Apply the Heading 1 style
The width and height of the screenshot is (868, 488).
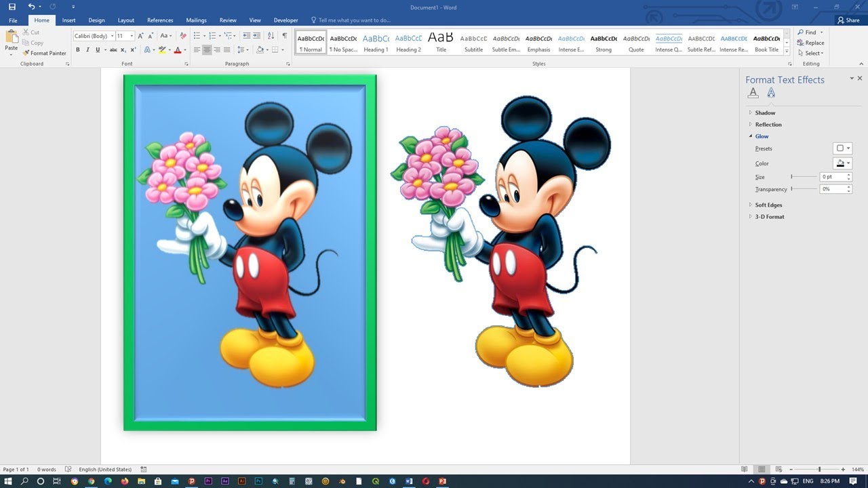(x=376, y=43)
